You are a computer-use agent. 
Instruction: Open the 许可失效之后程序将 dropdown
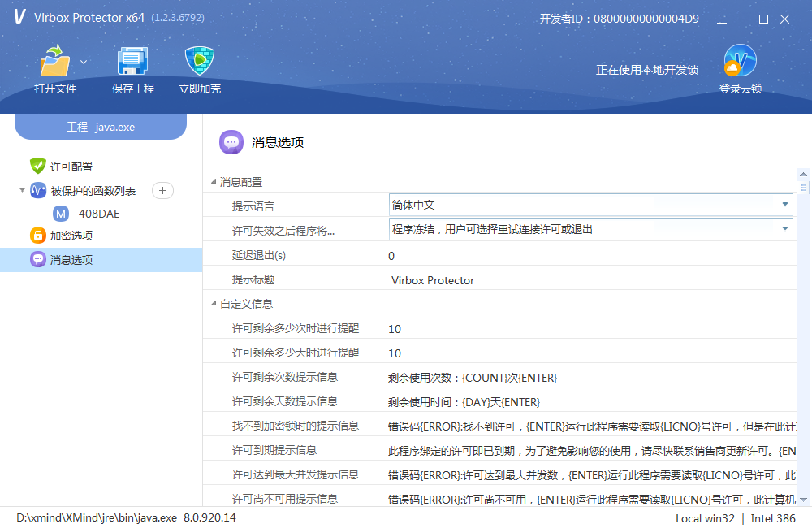[591, 229]
